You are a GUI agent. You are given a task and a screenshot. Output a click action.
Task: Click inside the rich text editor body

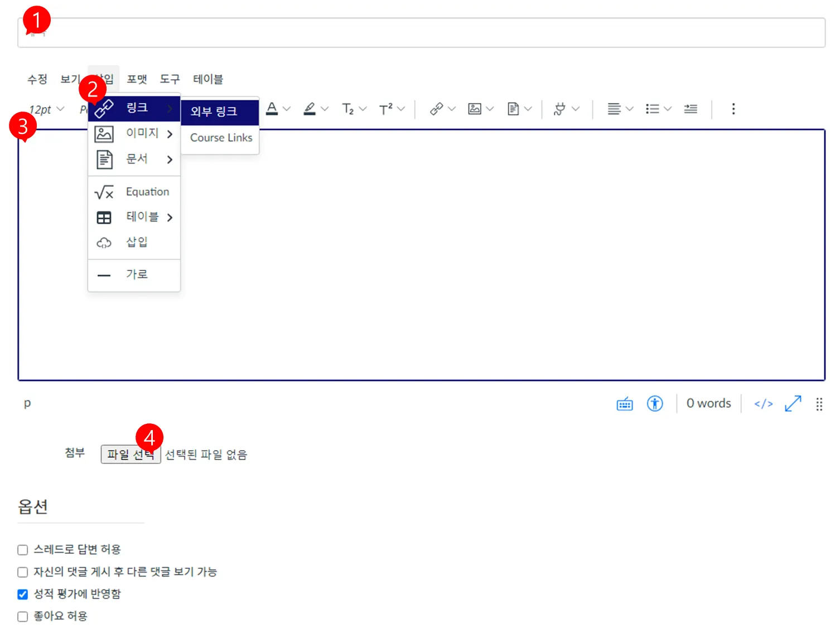(x=421, y=255)
